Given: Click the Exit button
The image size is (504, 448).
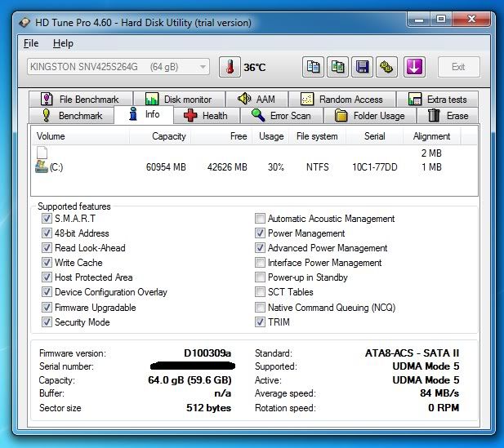Looking at the screenshot, I should coord(459,67).
